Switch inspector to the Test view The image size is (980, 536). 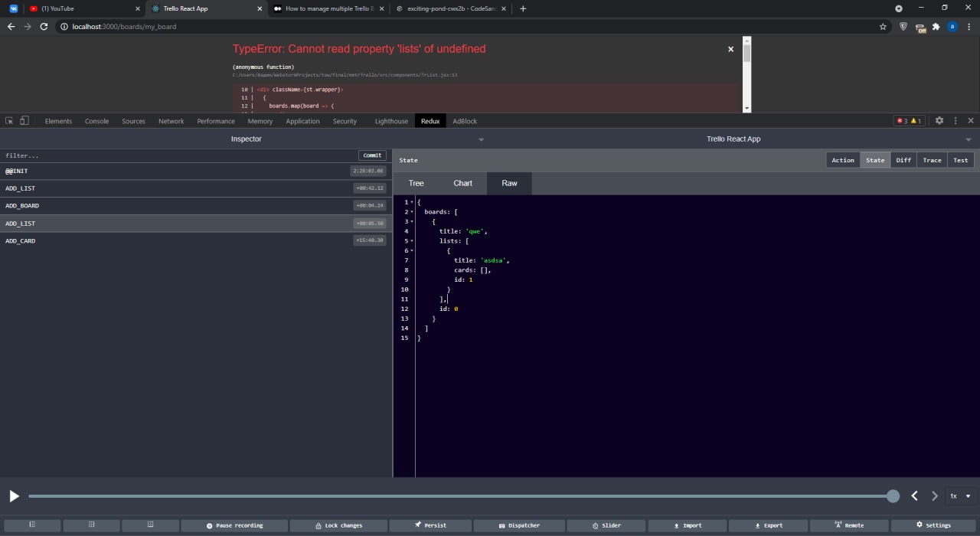tap(960, 160)
